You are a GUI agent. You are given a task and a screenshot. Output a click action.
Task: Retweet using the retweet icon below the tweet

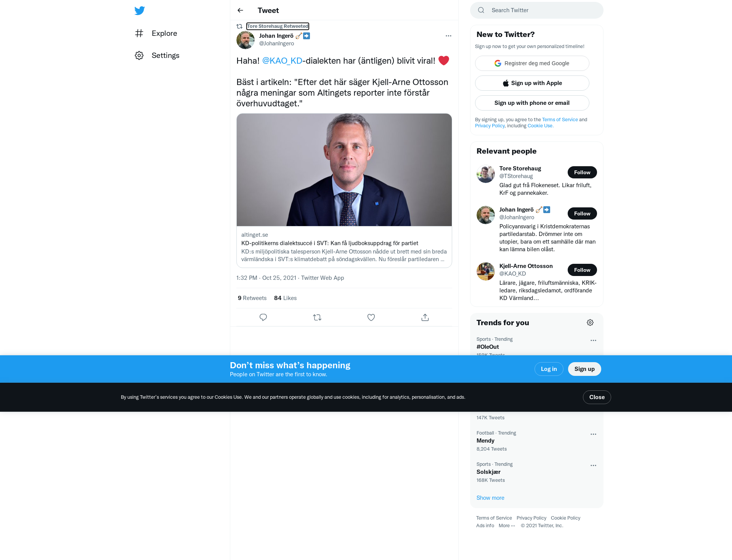[317, 317]
